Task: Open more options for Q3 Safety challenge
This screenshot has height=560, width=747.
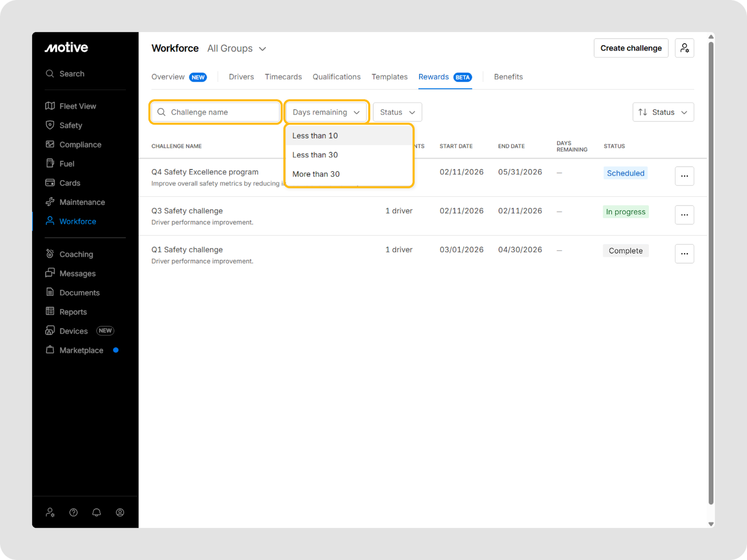Action: [x=684, y=215]
